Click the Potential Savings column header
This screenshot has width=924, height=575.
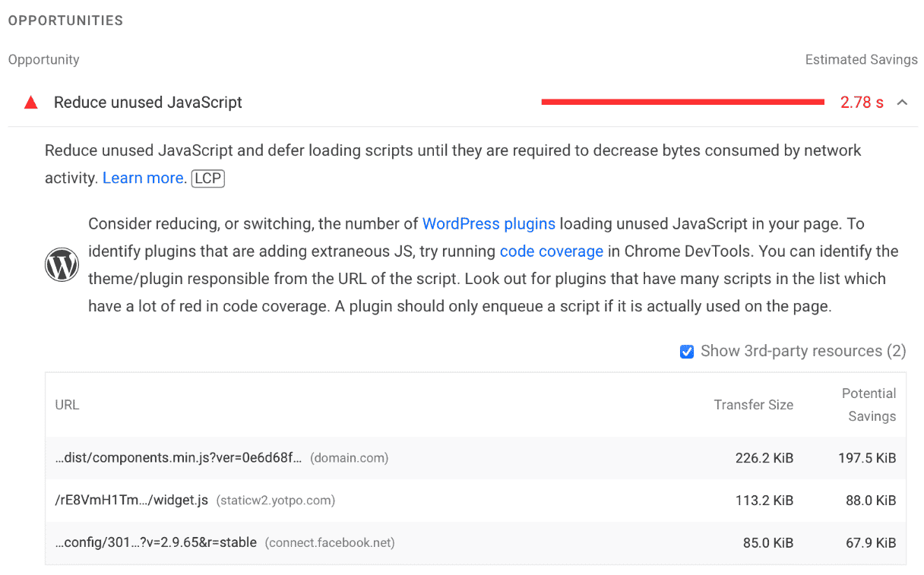tap(869, 404)
